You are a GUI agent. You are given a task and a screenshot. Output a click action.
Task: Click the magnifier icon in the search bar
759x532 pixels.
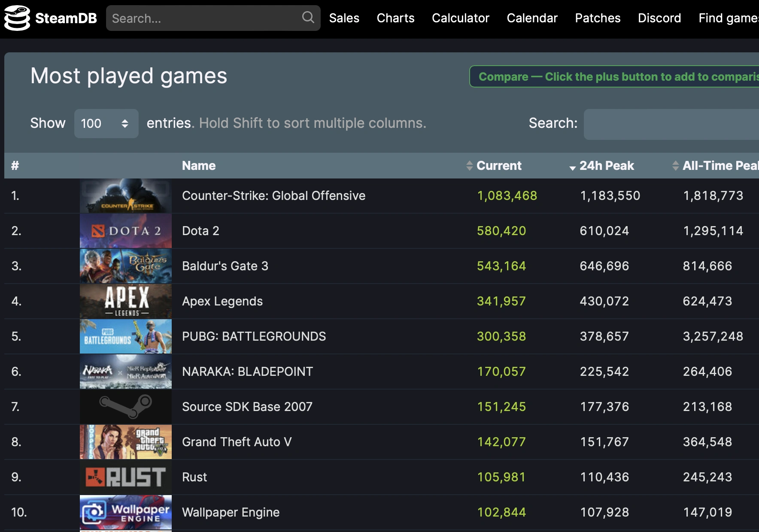coord(308,18)
